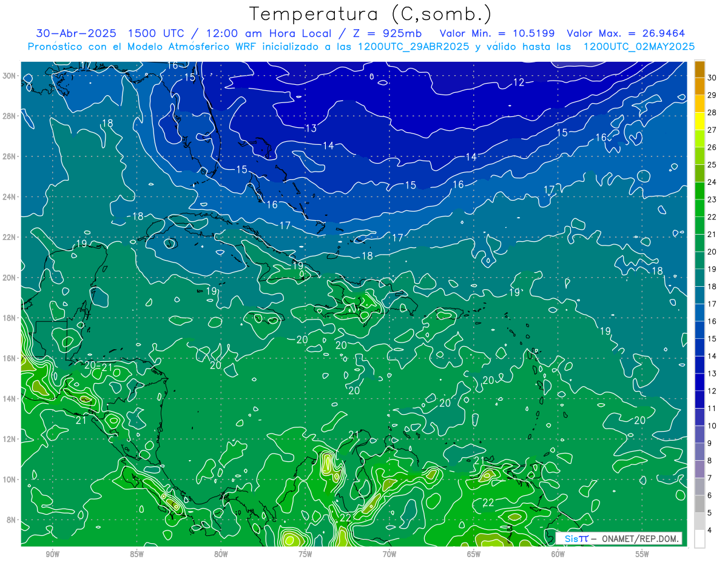The image size is (728, 562).
Task: Click the 14N latitude axis label
Action: point(10,399)
